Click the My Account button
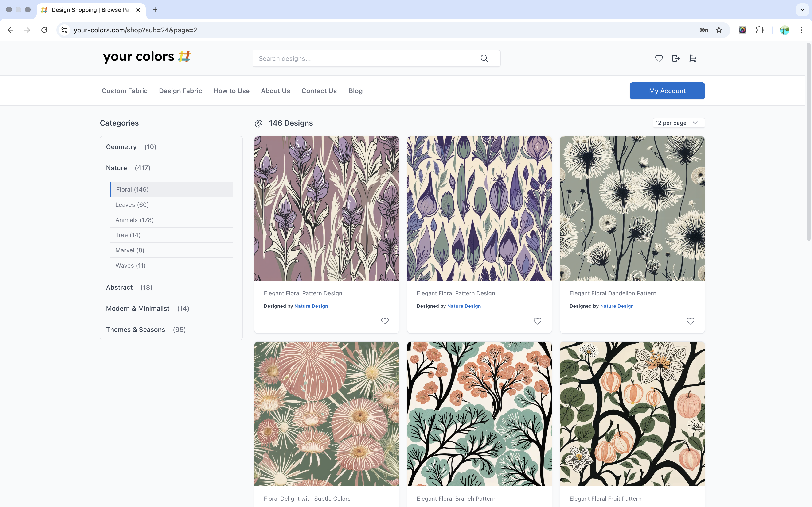The image size is (812, 507). tap(667, 91)
